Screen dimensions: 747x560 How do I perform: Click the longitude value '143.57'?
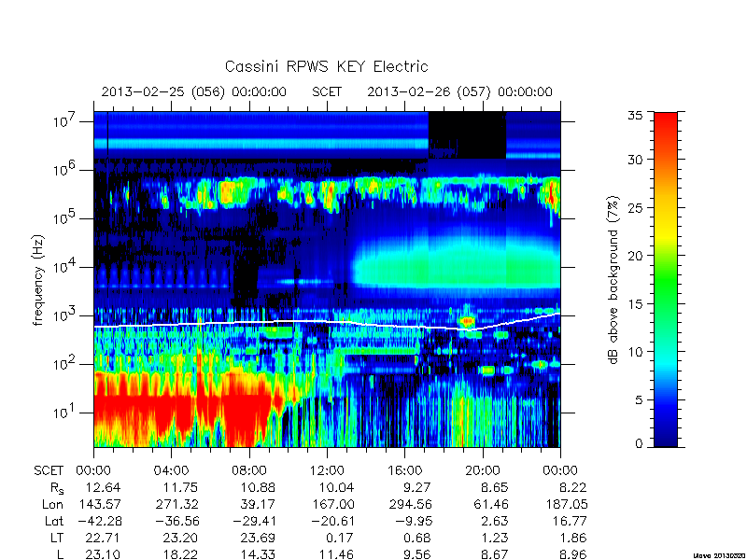tap(99, 504)
